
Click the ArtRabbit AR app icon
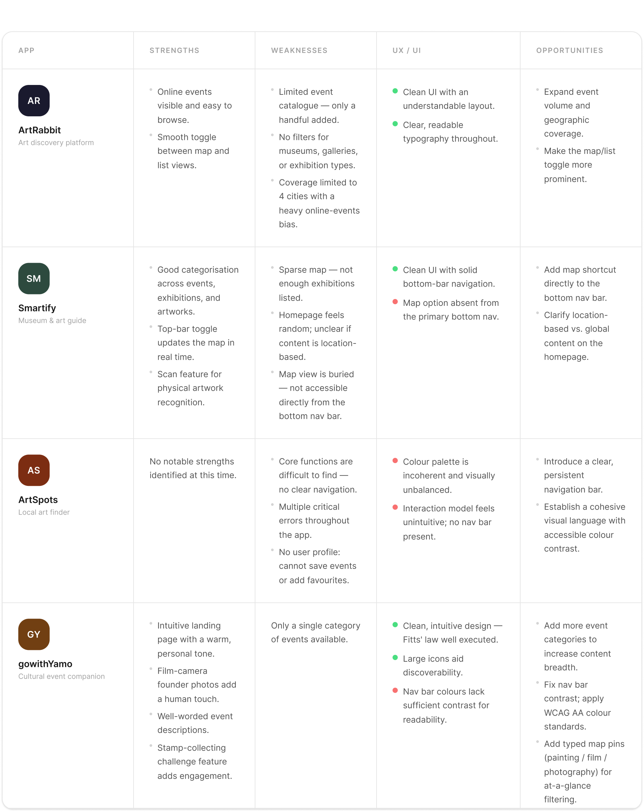click(x=34, y=101)
